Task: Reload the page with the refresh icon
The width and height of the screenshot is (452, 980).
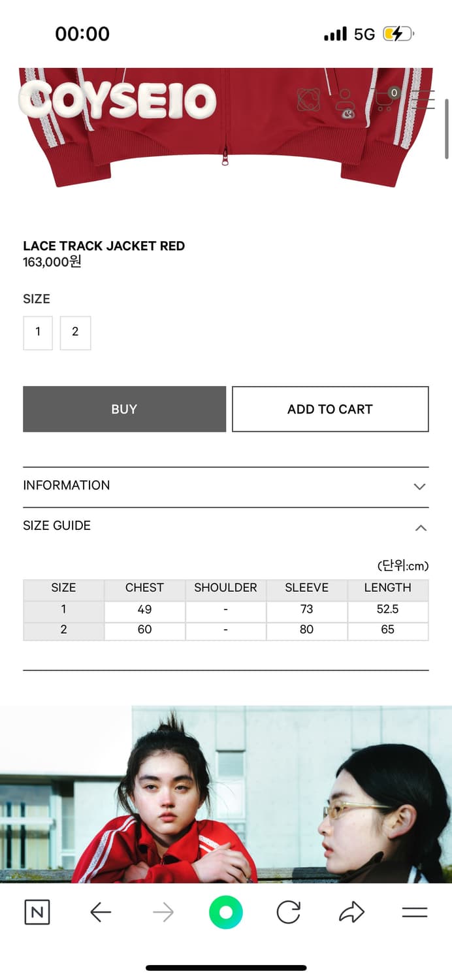Action: point(288,912)
